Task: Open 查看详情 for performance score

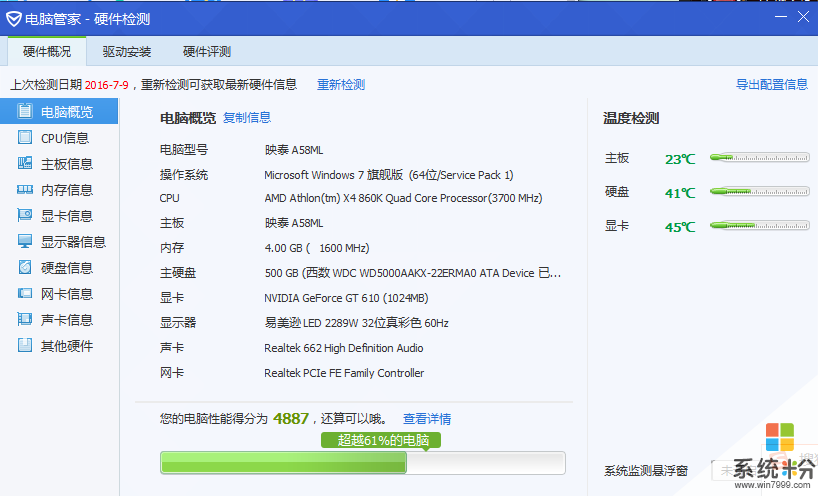Action: 427,418
